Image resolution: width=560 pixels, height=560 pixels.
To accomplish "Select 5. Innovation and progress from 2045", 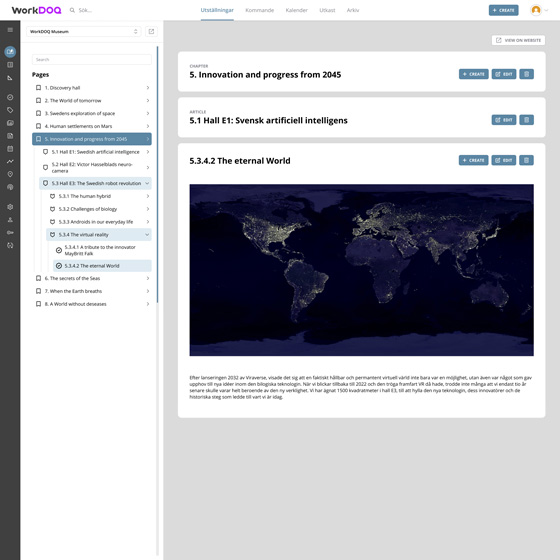I will coord(92,139).
